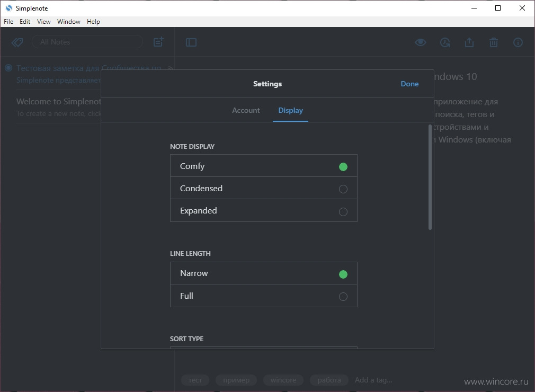
Task: Open the Window menu
Action: click(x=68, y=22)
